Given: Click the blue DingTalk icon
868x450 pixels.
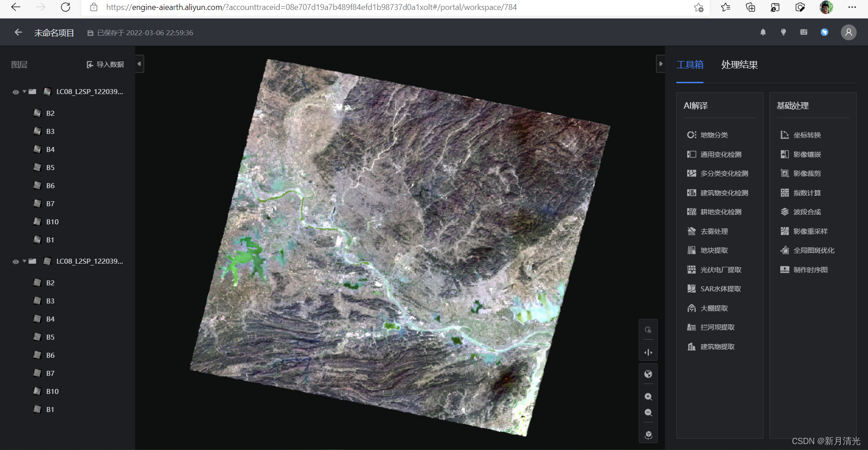Looking at the screenshot, I should pos(825,32).
